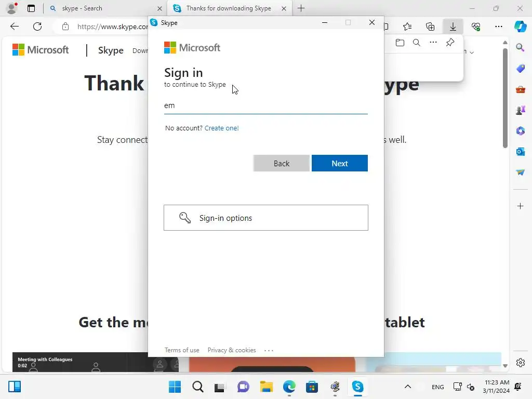The image size is (532, 399).
Task: Toggle the Edge Downloads toolbar button
Action: 453,26
